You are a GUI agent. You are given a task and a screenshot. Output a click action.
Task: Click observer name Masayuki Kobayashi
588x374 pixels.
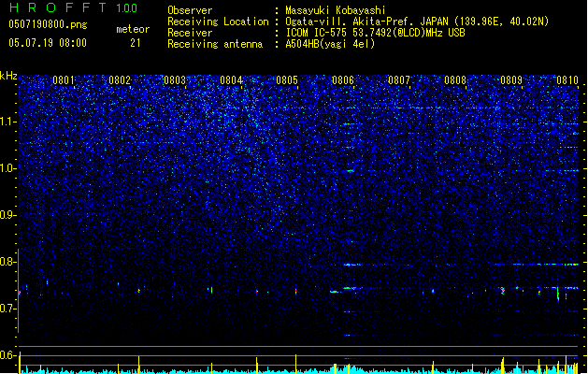pyautogui.click(x=336, y=10)
